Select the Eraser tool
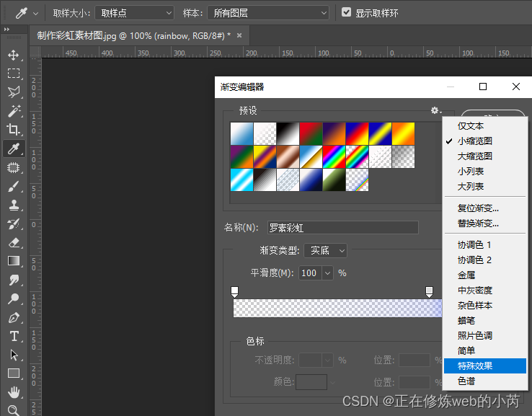This screenshot has width=532, height=416. (x=14, y=243)
